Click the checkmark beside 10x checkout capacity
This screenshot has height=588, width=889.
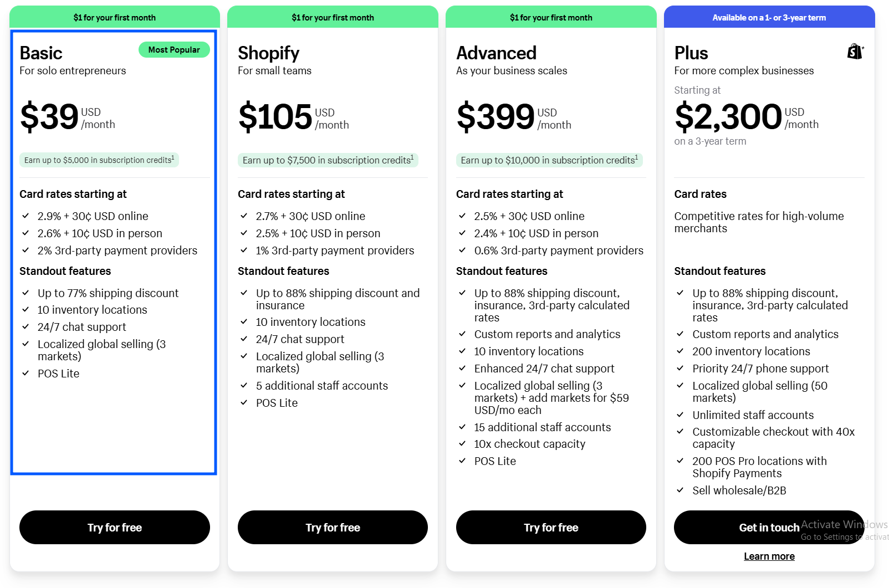462,444
